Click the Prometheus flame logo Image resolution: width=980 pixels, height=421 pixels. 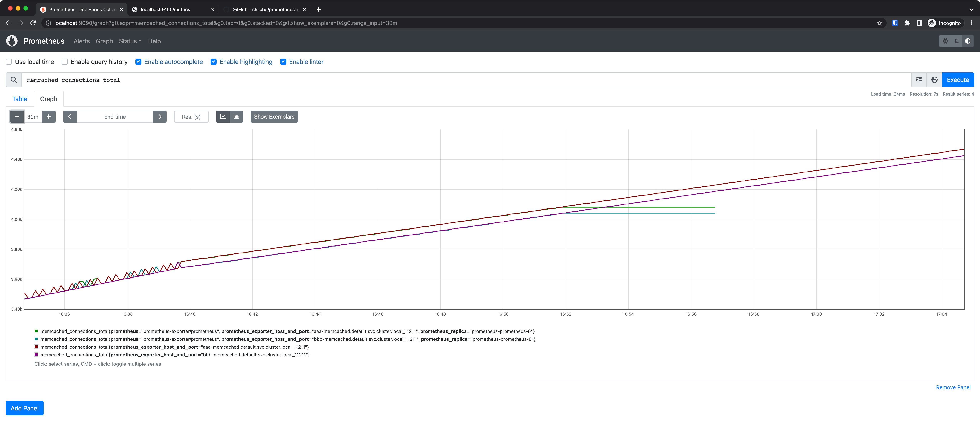[12, 41]
